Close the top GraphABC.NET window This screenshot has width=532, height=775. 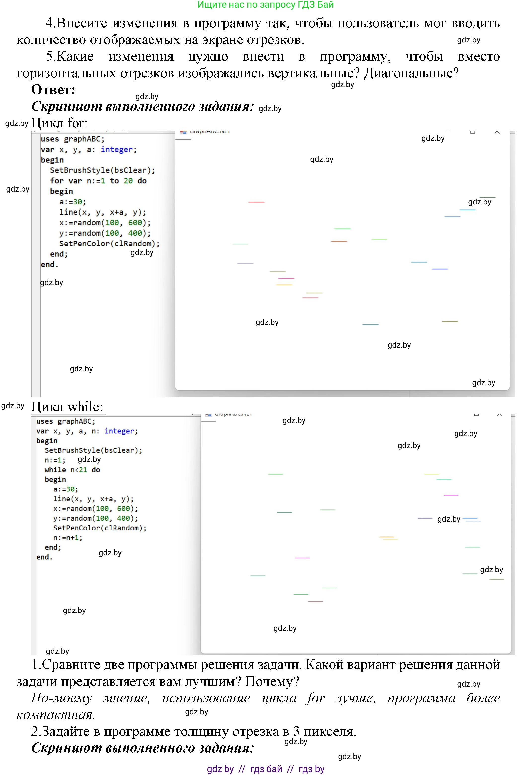(x=497, y=132)
